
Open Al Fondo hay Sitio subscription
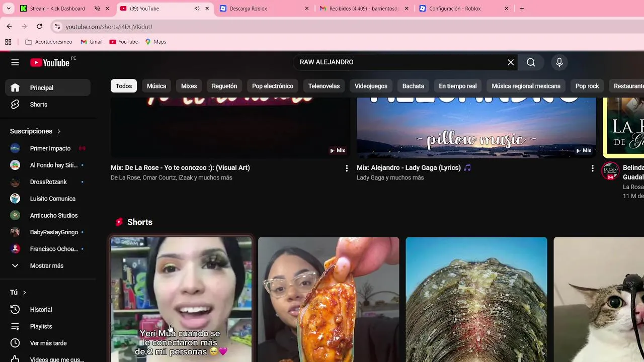(48, 165)
